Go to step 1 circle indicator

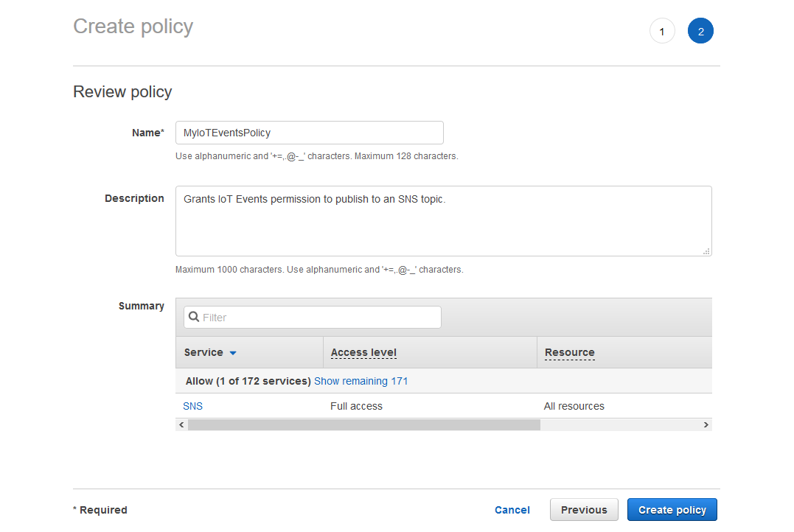click(662, 32)
